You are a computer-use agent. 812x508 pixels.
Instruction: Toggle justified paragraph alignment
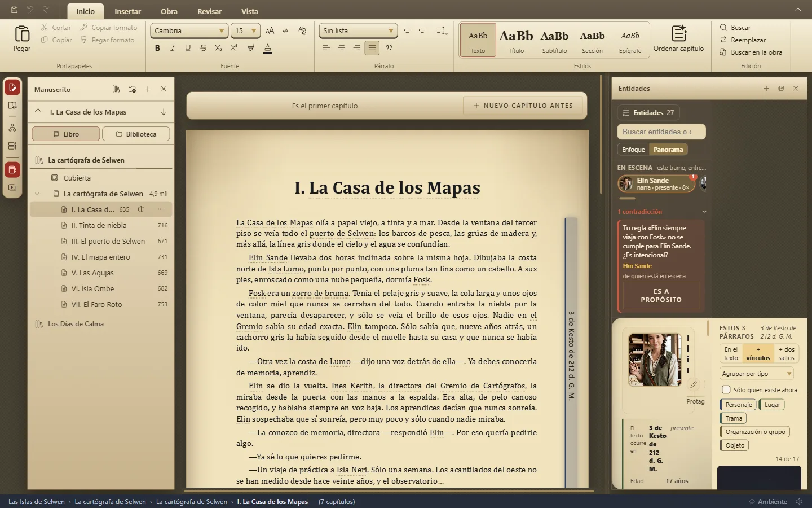coord(372,48)
